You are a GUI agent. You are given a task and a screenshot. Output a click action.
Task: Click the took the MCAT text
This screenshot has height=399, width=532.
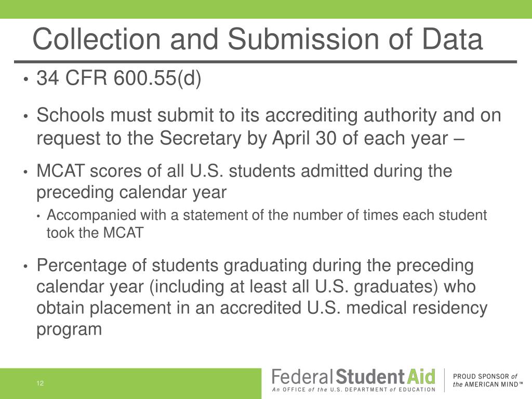click(x=95, y=233)
